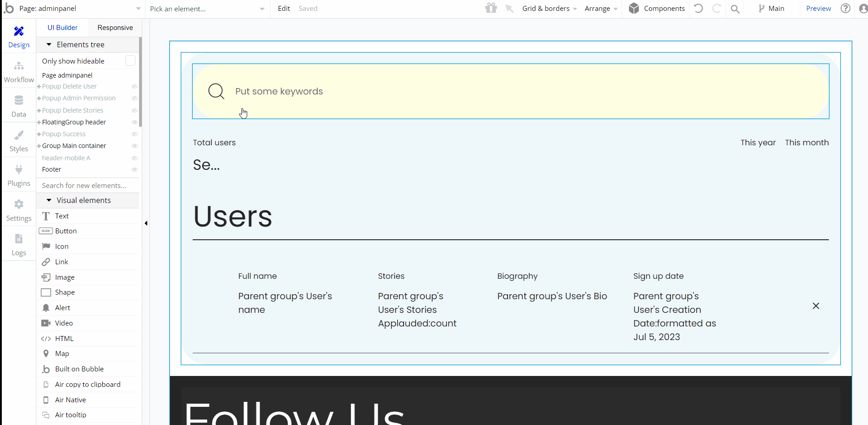Open the Edit menu
Screen dimensions: 868x425
point(284,9)
